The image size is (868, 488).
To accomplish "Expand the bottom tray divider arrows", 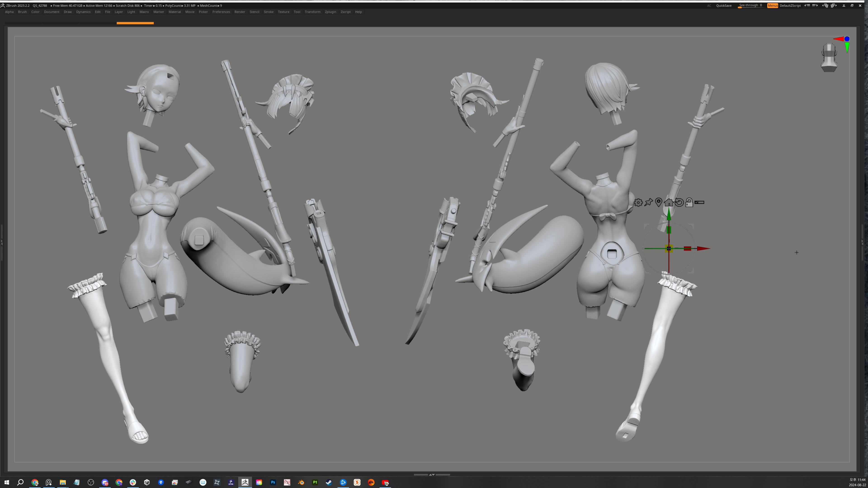I will 432,474.
